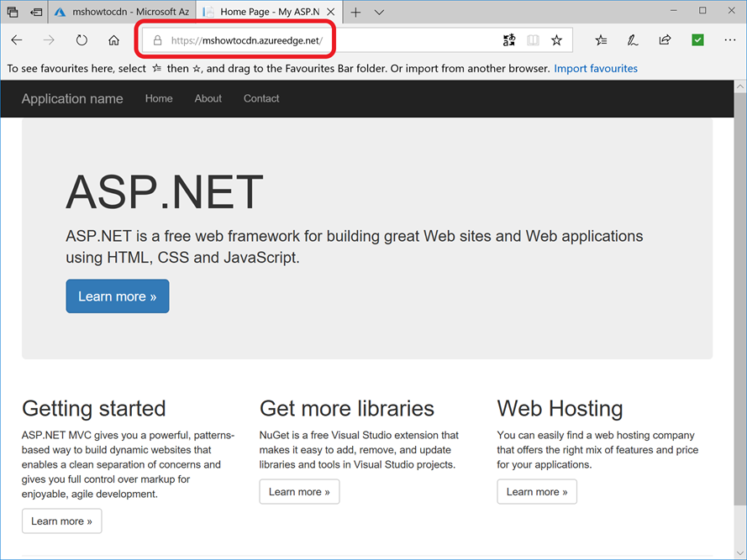This screenshot has height=560, width=747.
Task: Open the translate page icon
Action: coord(509,40)
